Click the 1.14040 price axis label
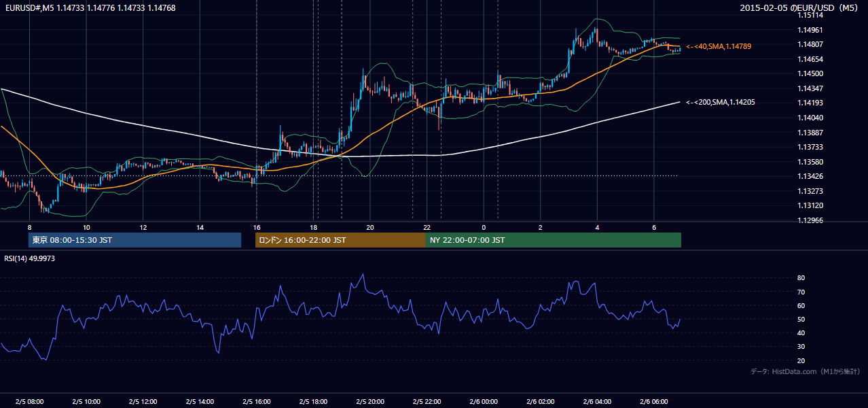The image size is (868, 408). pyautogui.click(x=810, y=118)
